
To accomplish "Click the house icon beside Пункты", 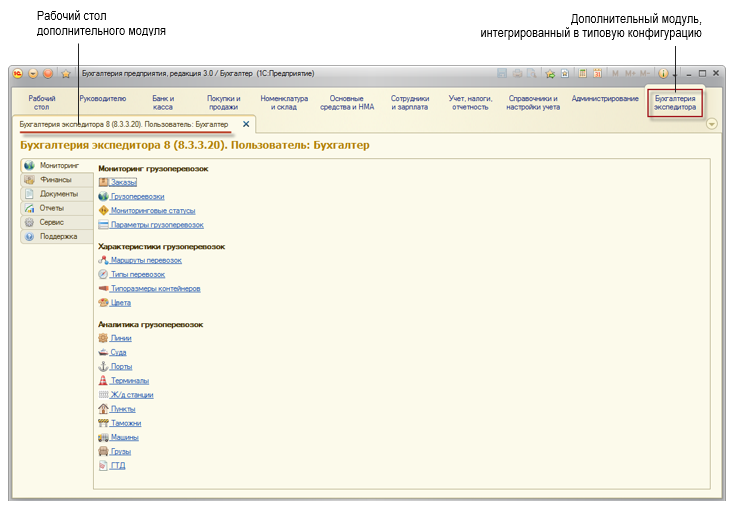I will pos(103,409).
